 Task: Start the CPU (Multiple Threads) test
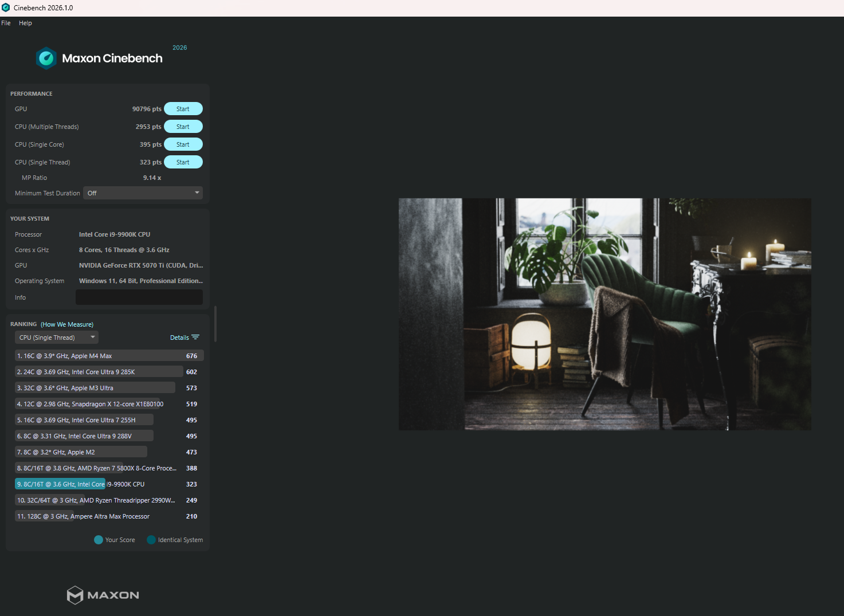click(x=183, y=127)
